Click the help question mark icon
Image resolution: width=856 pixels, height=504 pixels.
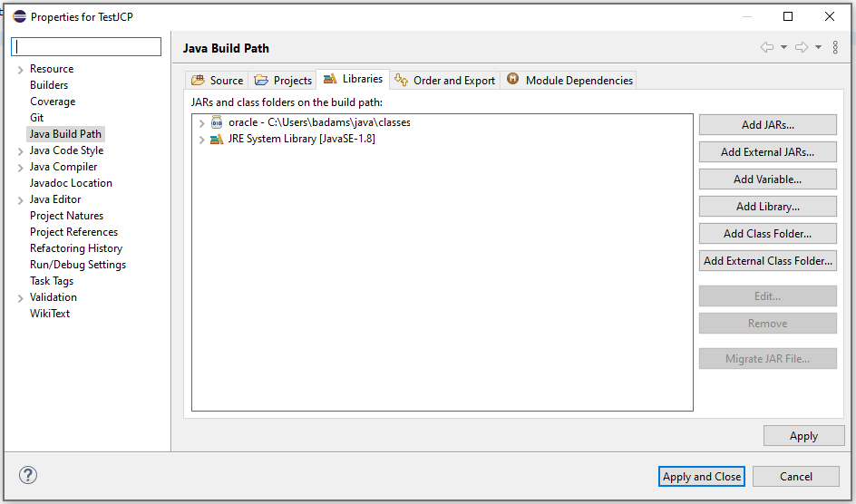28,475
